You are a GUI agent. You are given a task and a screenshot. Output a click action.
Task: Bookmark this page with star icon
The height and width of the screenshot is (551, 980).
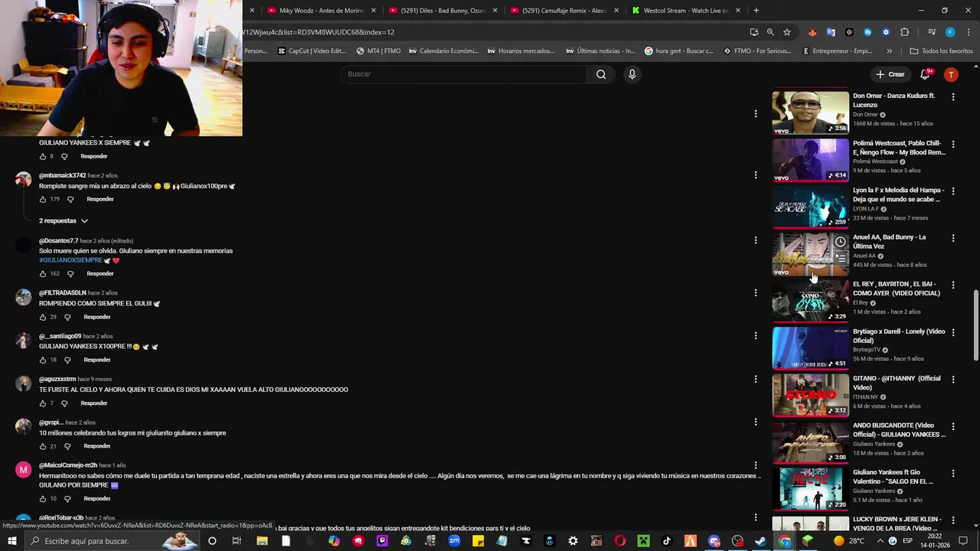pos(787,32)
